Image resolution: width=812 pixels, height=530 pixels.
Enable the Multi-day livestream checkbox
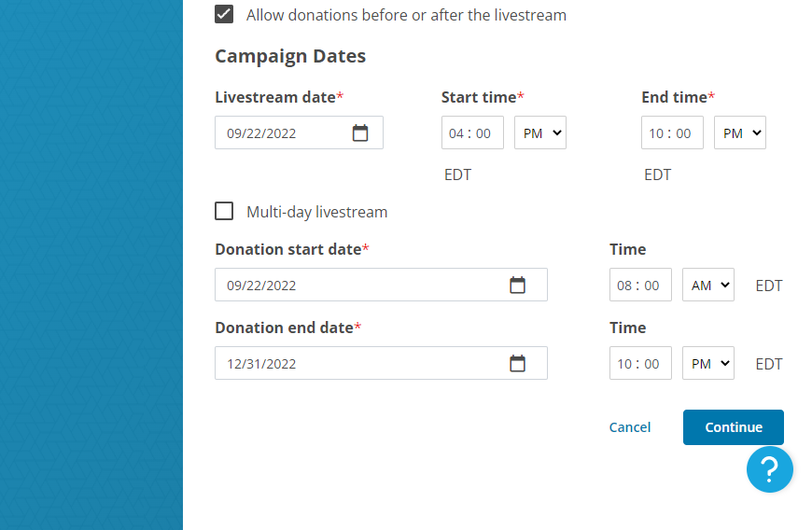point(224,211)
